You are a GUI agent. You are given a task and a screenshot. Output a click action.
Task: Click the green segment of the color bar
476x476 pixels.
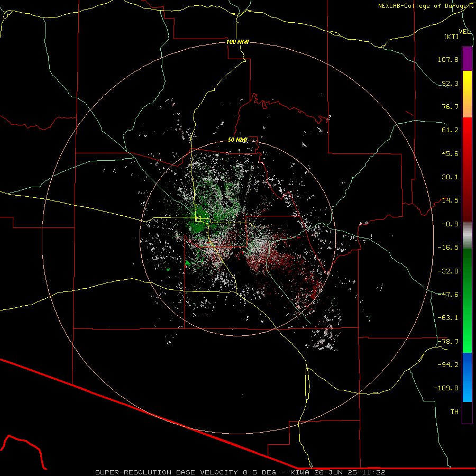coord(467,300)
